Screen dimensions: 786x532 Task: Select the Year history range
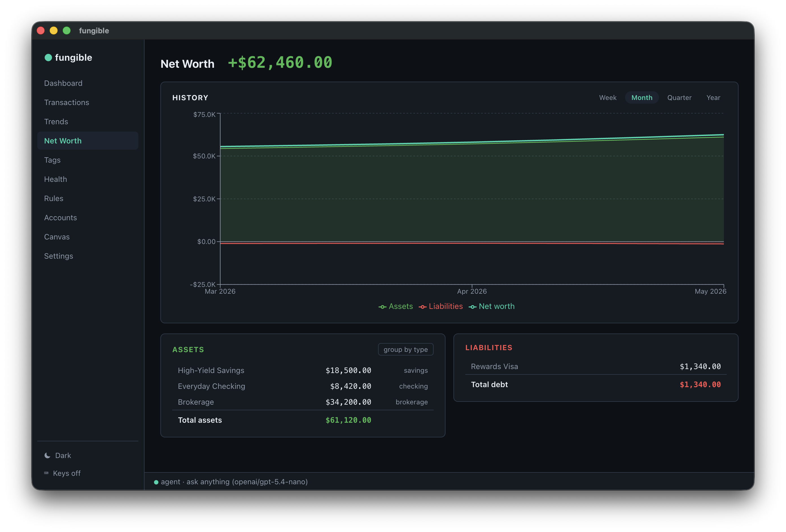point(713,97)
